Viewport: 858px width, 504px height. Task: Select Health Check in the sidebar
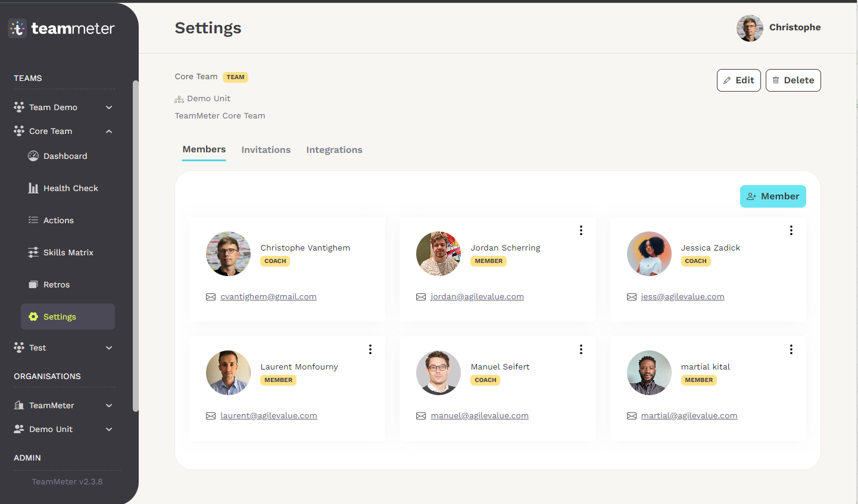coord(70,188)
